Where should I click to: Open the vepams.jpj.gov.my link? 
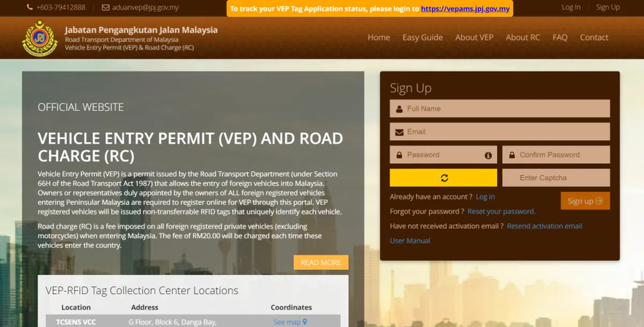(465, 9)
